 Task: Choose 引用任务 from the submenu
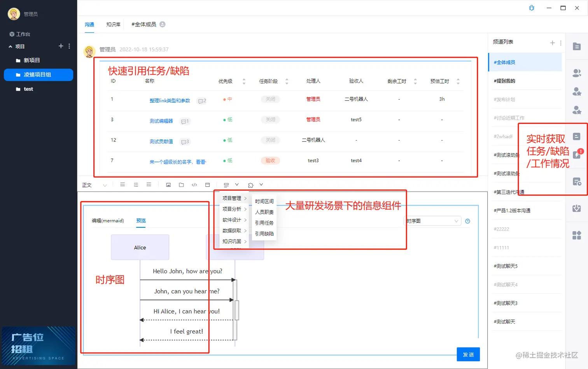pyautogui.click(x=264, y=223)
